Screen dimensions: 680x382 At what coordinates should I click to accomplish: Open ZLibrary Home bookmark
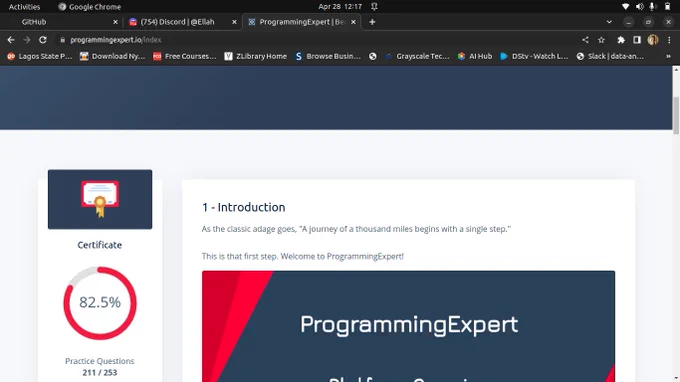click(256, 56)
